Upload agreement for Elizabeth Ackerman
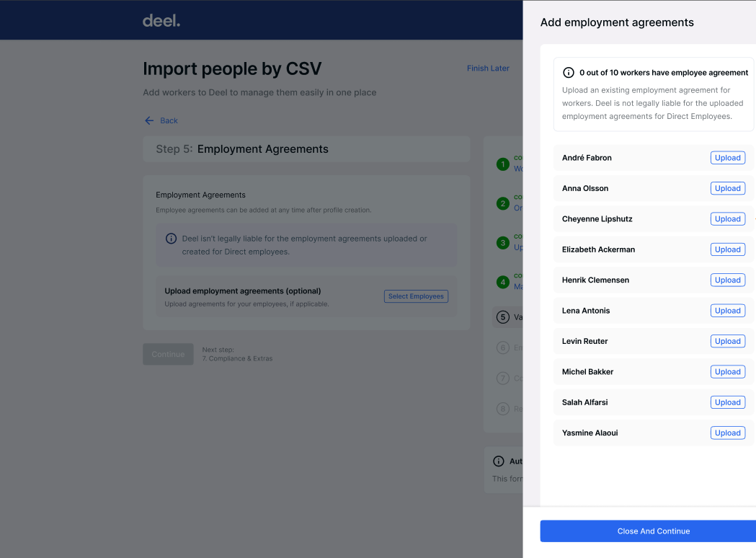 [727, 249]
